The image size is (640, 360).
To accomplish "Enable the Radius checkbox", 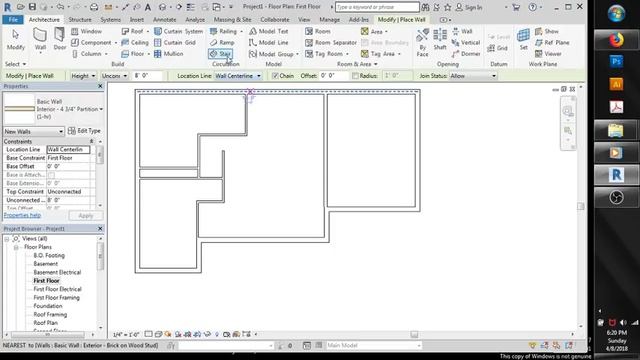I will pyautogui.click(x=355, y=76).
